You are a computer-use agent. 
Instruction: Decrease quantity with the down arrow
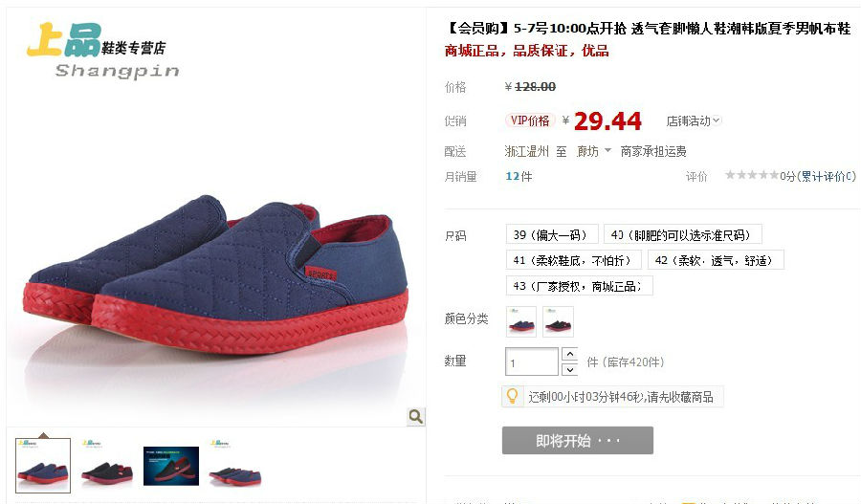570,369
